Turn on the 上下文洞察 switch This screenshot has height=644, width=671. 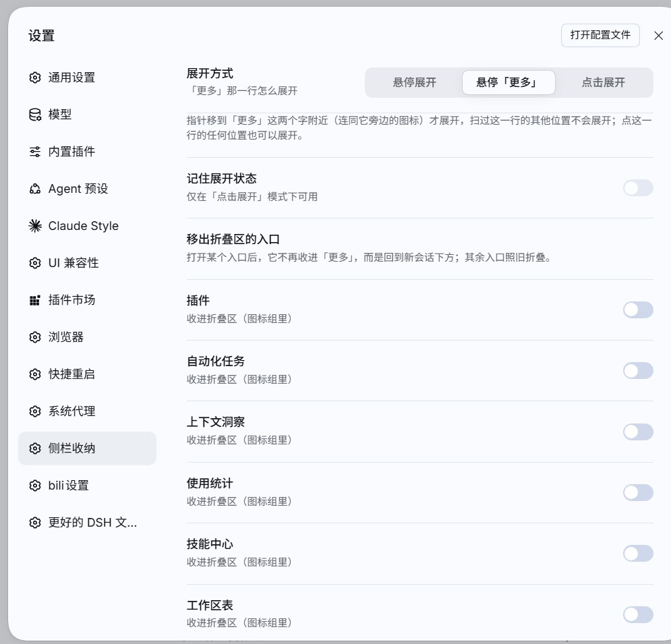click(x=638, y=432)
